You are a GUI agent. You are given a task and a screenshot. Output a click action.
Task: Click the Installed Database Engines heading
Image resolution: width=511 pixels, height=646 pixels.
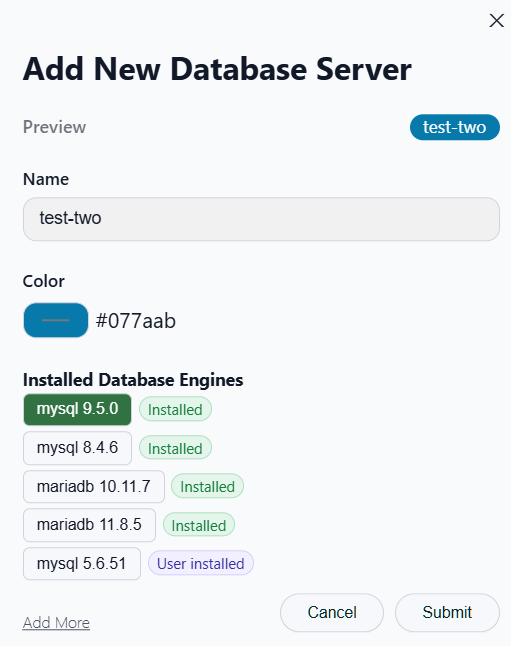coord(133,380)
